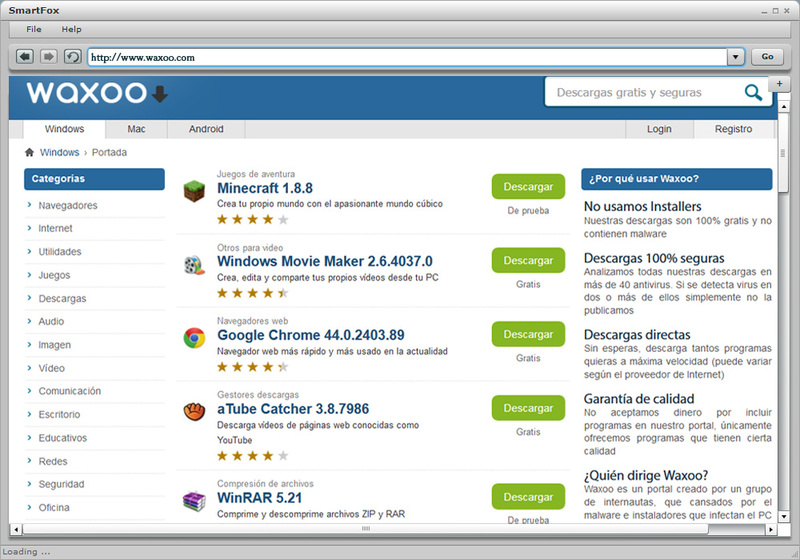Select the Windows tab
This screenshot has width=800, height=560.
point(64,129)
